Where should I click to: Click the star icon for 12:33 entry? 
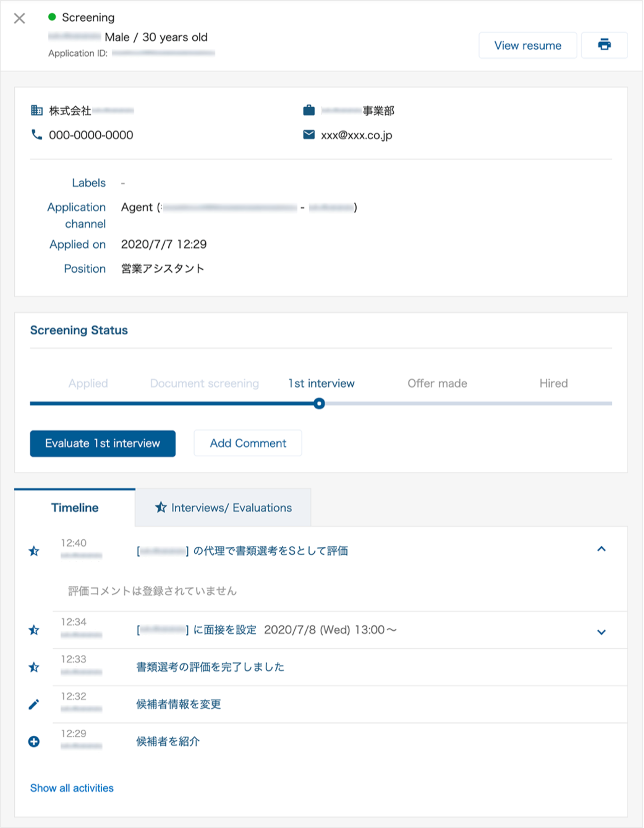coord(34,667)
